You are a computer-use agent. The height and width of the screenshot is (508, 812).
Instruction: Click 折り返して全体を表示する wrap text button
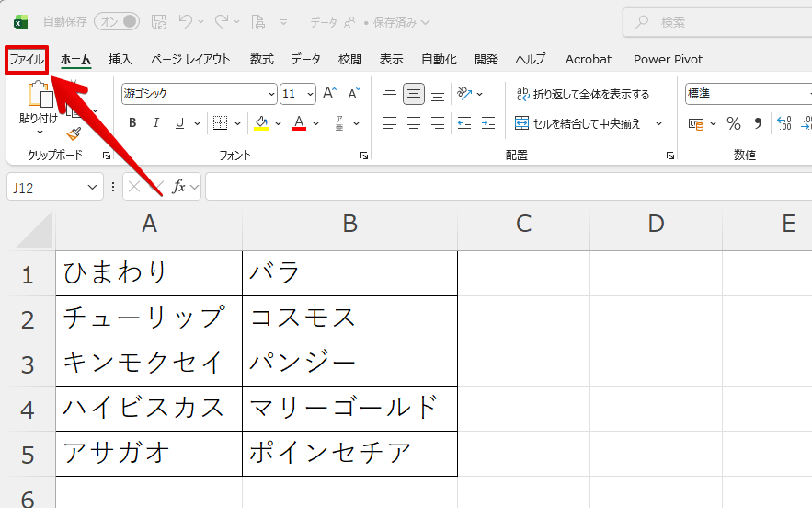click(x=583, y=95)
